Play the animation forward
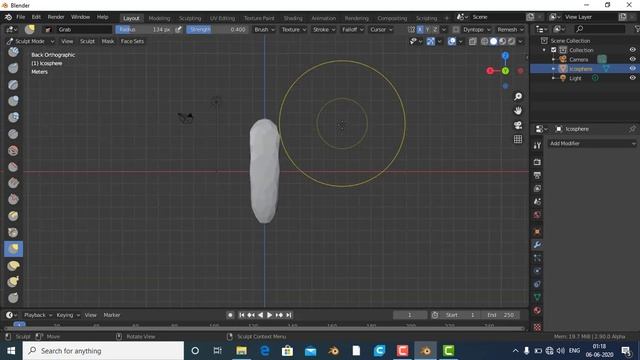640x360 pixels. tap(269, 315)
